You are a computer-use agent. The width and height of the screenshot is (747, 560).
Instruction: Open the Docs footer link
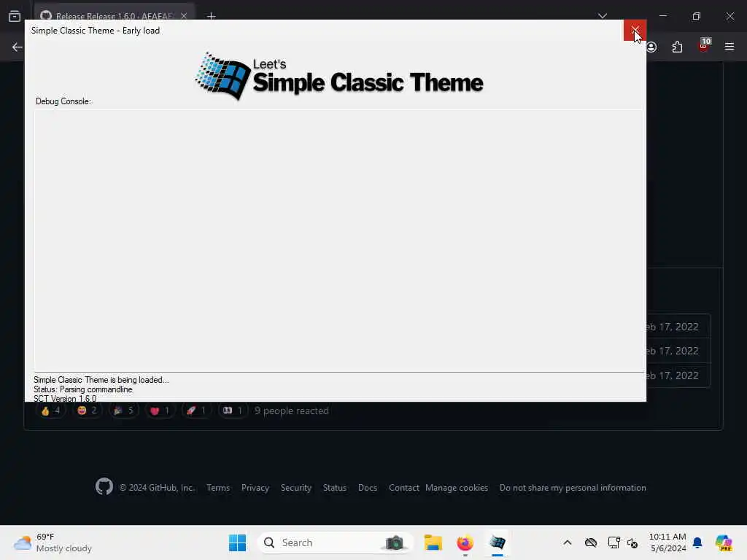[368, 488]
